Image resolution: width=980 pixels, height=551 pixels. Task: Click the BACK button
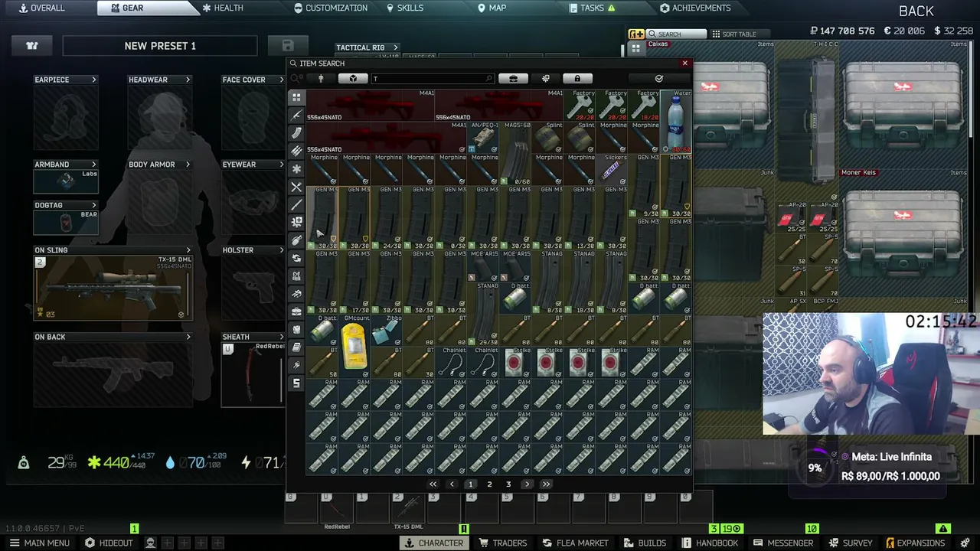point(916,11)
